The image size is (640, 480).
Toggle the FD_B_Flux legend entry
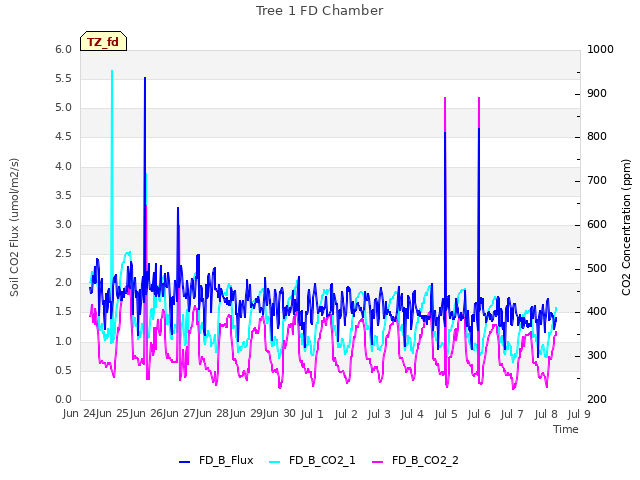point(216,460)
